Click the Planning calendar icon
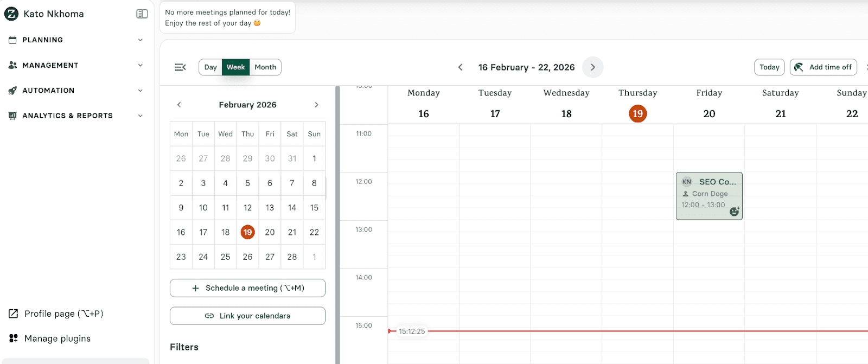Viewport: 868px width, 364px height. coord(12,40)
